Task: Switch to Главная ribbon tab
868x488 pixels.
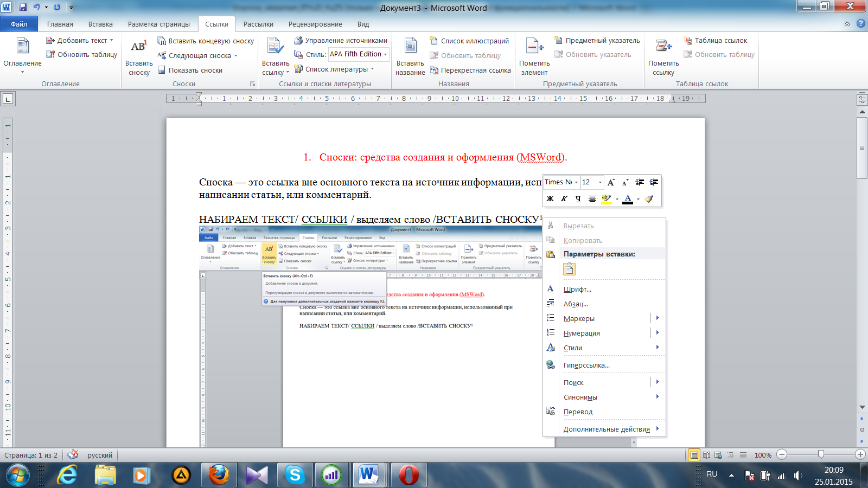Action: [60, 24]
